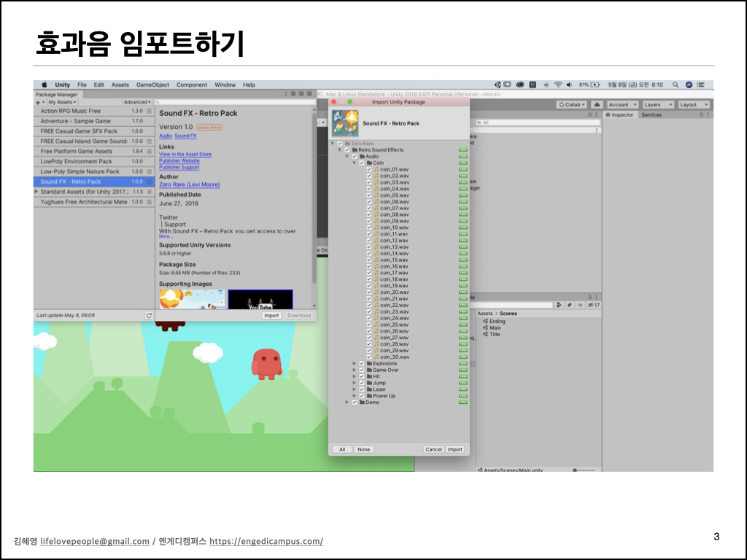This screenshot has height=560, width=747.
Task: Open the GameObject menu
Action: click(152, 85)
